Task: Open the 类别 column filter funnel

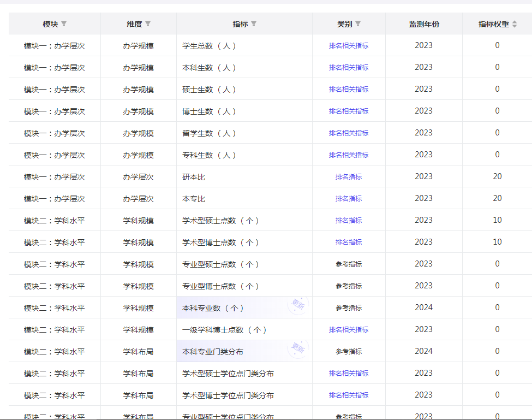Action: click(x=358, y=24)
